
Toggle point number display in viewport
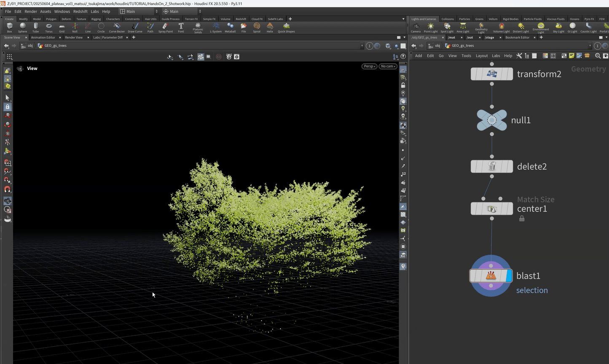[403, 174]
